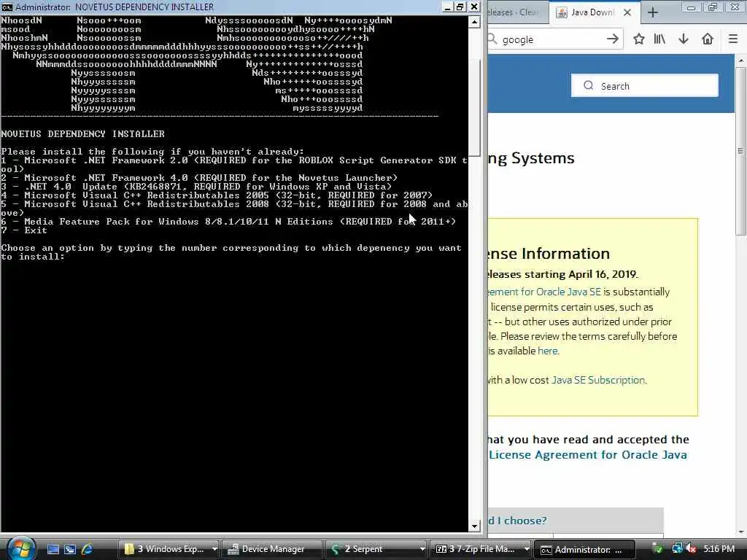Expand the 'I choose?' question section
The width and height of the screenshot is (747, 560).
[575, 521]
